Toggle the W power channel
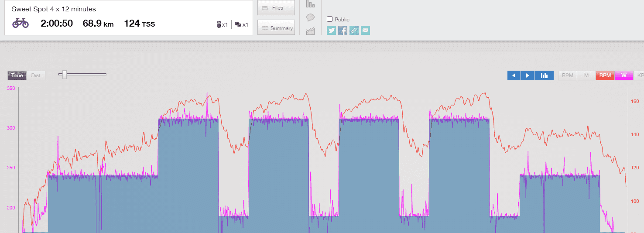 623,75
